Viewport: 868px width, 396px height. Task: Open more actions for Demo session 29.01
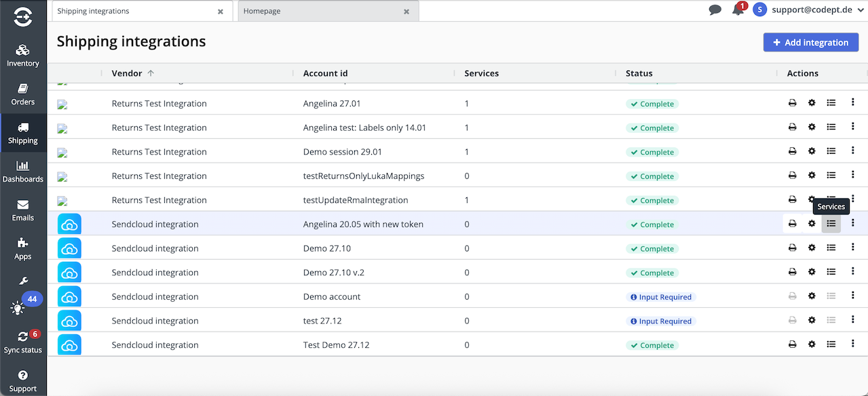tap(853, 151)
